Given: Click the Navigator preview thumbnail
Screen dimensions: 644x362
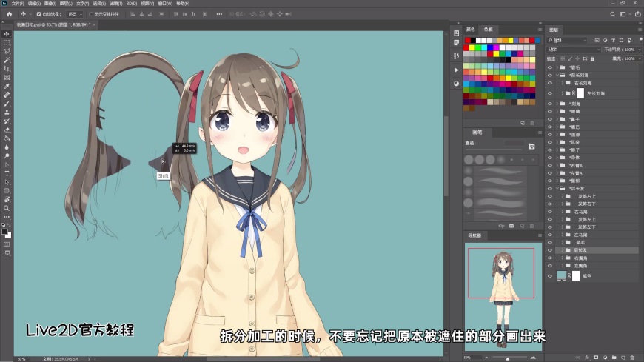Looking at the screenshot, I should pyautogui.click(x=503, y=296).
